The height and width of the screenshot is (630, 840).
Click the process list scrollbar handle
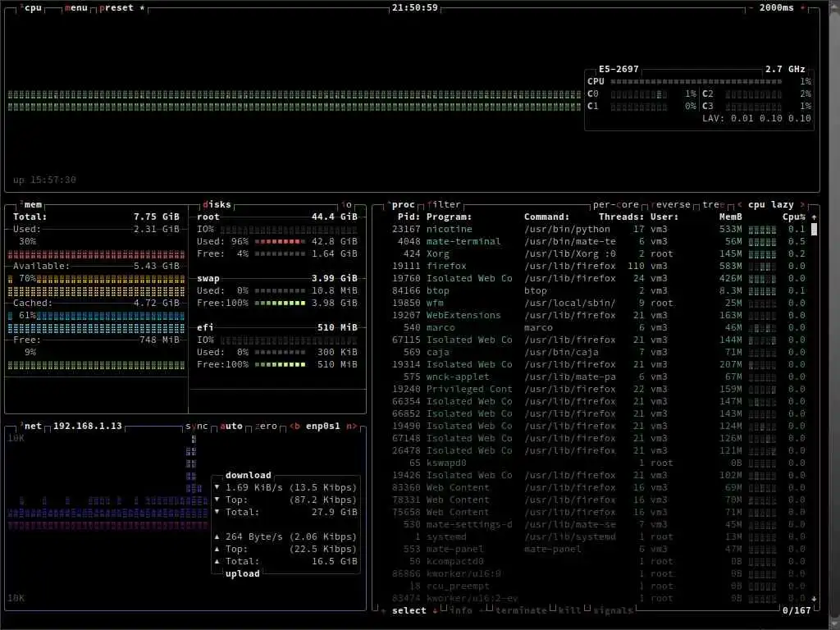pyautogui.click(x=815, y=230)
